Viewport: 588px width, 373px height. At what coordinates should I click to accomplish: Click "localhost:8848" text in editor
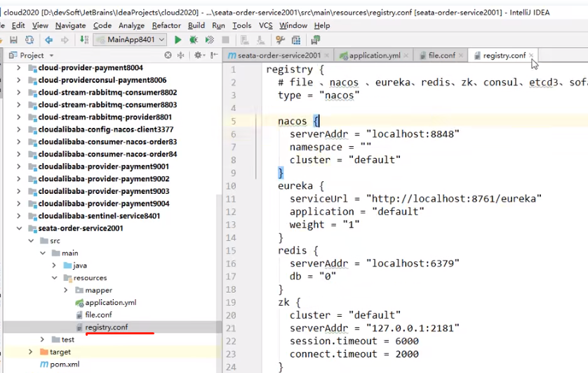point(413,134)
